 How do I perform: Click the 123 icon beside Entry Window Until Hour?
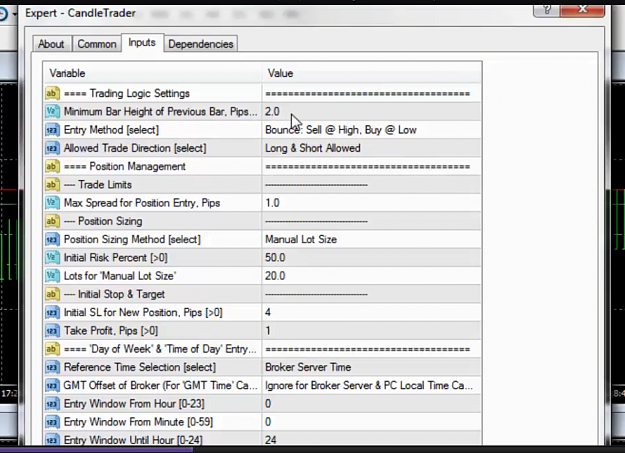(52, 440)
